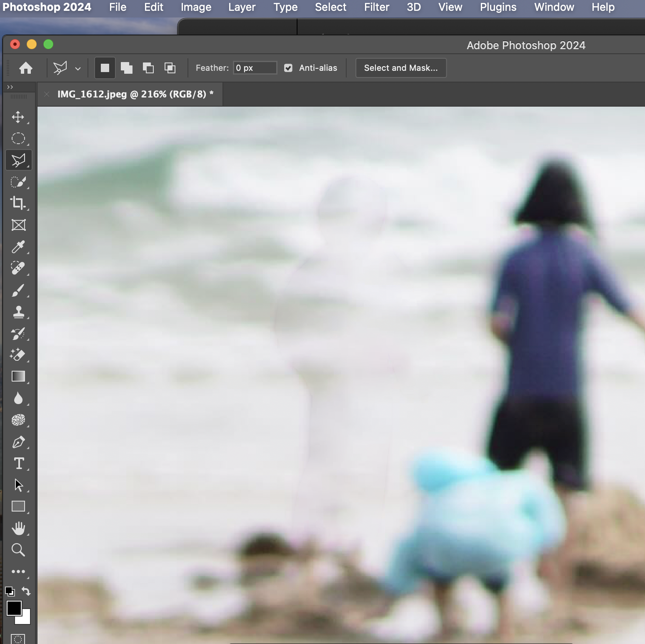Select the Eyedropper tool
The width and height of the screenshot is (645, 644).
tap(18, 247)
